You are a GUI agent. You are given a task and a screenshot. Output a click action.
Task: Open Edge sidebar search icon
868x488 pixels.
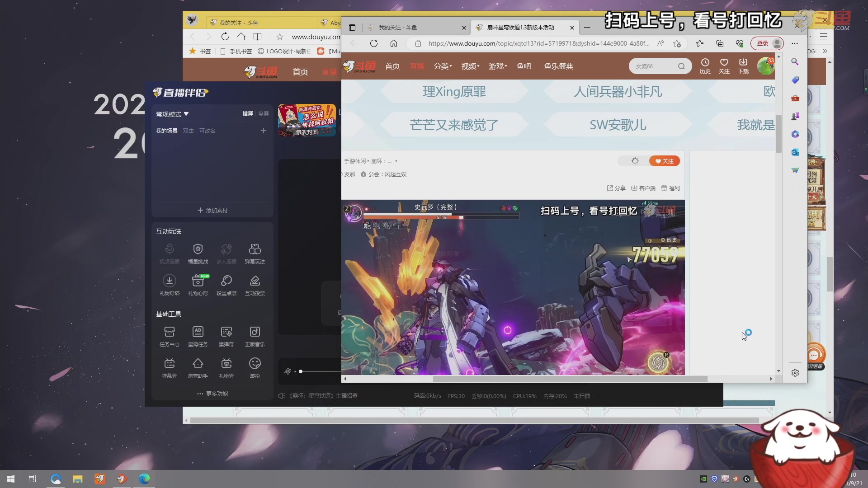tap(795, 62)
